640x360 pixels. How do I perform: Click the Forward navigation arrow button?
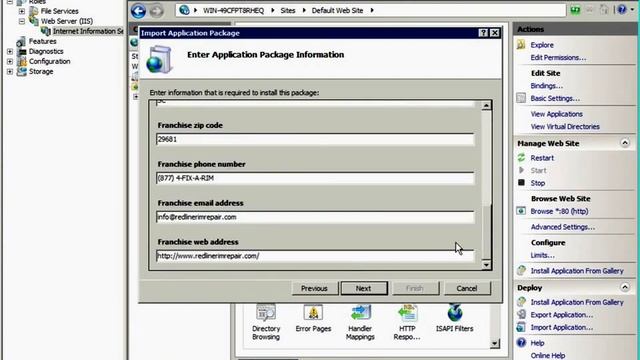point(156,11)
